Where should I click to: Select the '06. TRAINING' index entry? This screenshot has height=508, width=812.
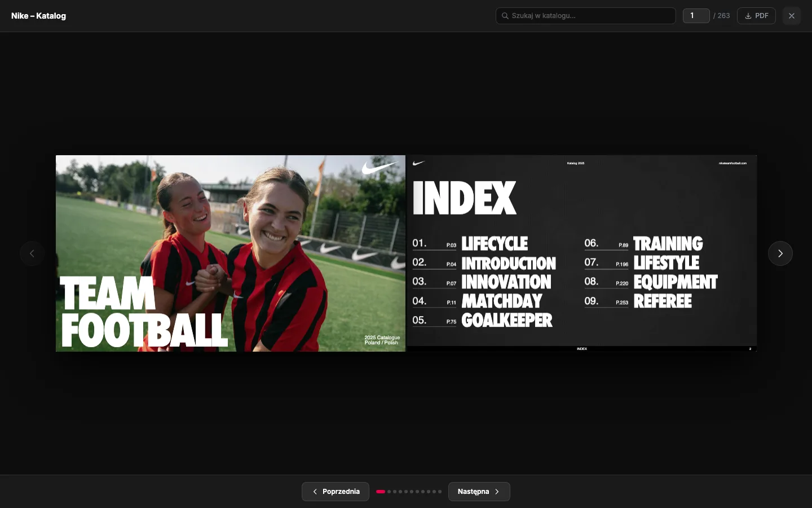click(x=643, y=243)
